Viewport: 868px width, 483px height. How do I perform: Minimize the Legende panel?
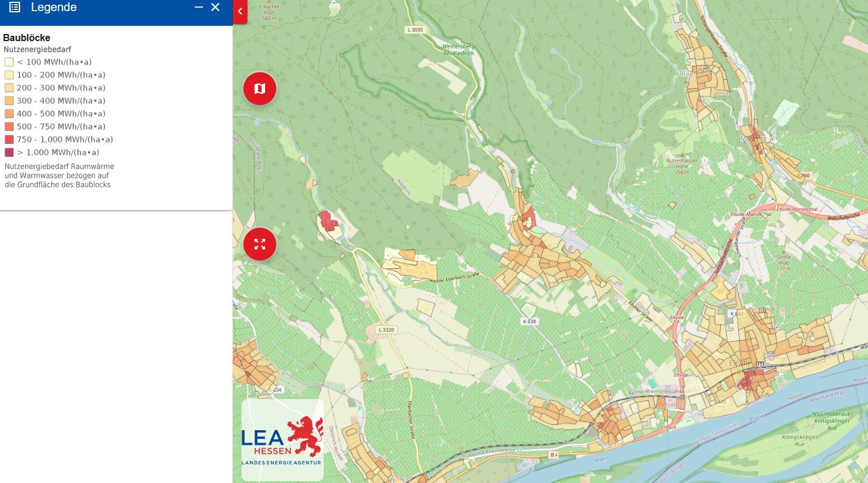click(x=199, y=8)
